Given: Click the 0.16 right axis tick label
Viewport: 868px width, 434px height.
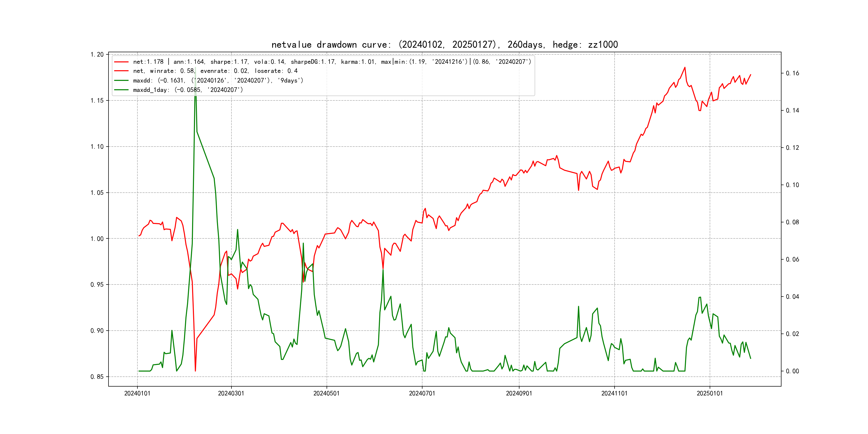Looking at the screenshot, I should pos(792,73).
